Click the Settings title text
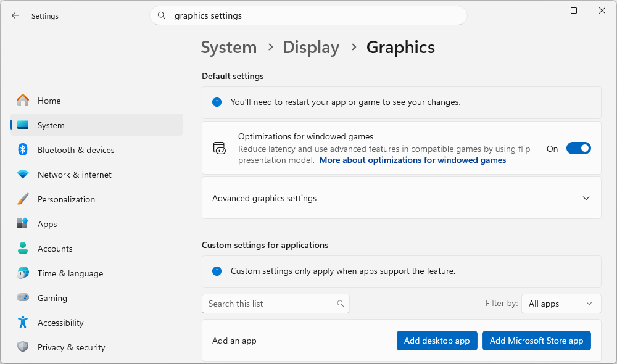Image resolution: width=617 pixels, height=364 pixels. pyautogui.click(x=45, y=16)
